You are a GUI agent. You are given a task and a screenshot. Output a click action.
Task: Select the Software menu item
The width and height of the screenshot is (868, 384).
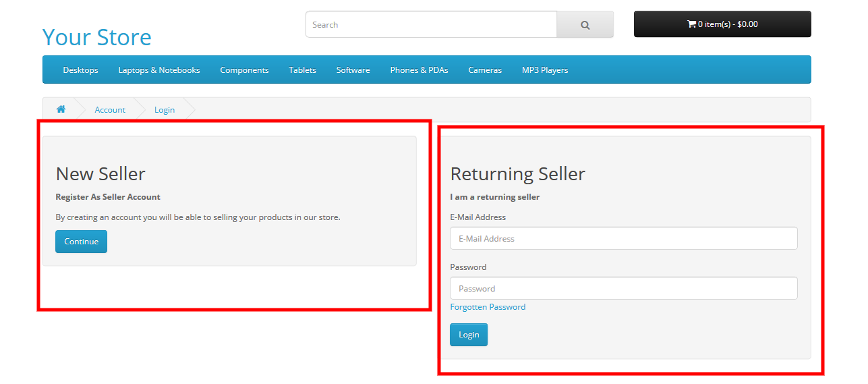[353, 70]
